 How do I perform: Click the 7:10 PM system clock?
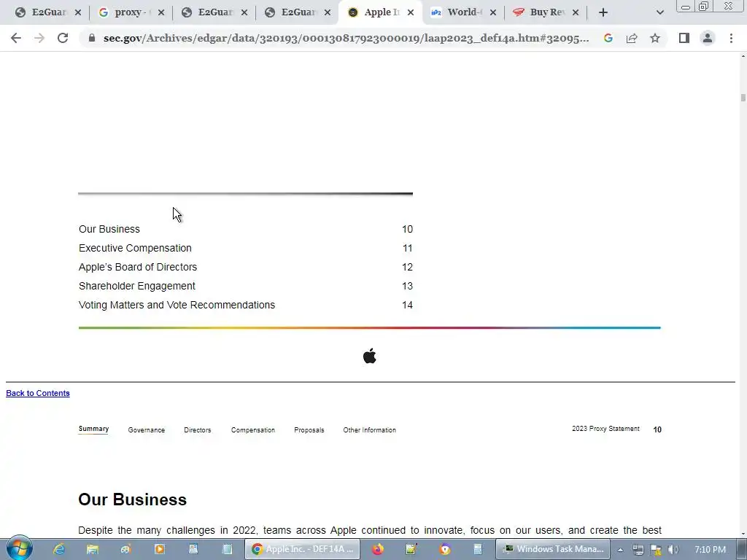coord(710,550)
